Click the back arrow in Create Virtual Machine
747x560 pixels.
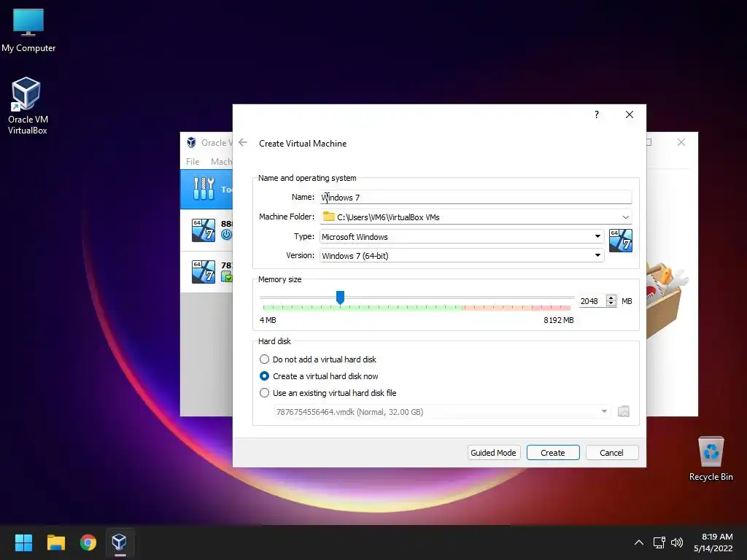pyautogui.click(x=243, y=142)
